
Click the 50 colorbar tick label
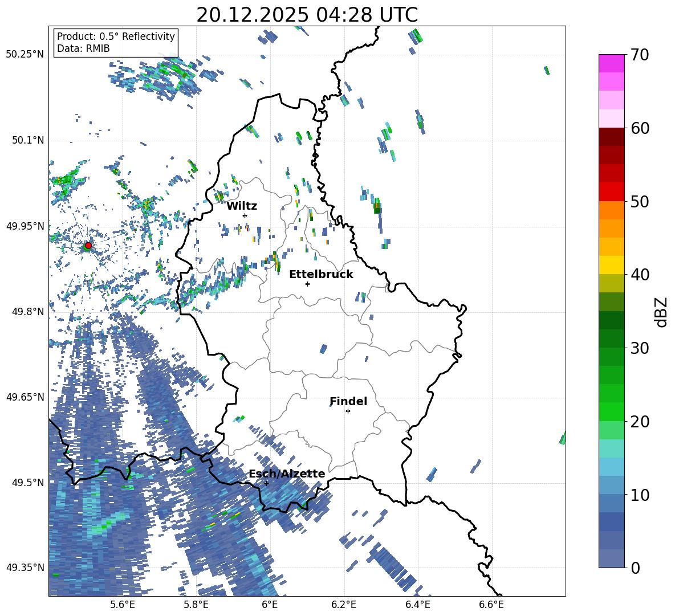pyautogui.click(x=640, y=201)
